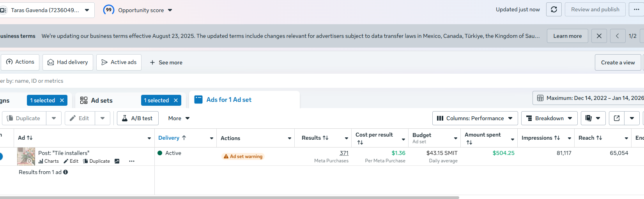Open Charts for the Tile installers ad
This screenshot has height=199, width=644.
49,161
